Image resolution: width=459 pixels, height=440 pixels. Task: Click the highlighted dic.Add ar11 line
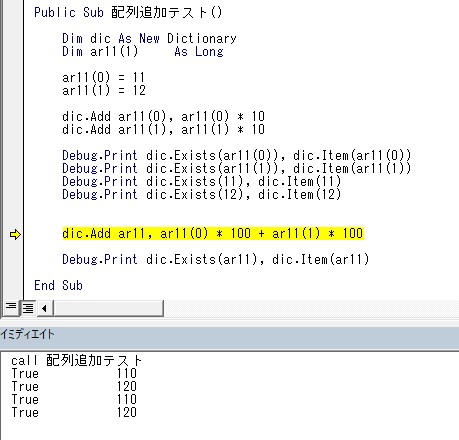point(213,233)
